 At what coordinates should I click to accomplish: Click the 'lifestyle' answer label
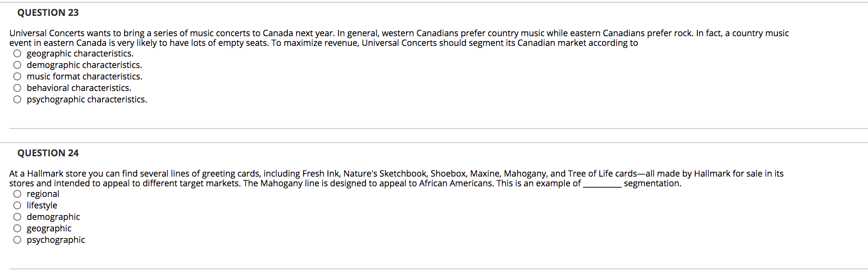(x=42, y=206)
